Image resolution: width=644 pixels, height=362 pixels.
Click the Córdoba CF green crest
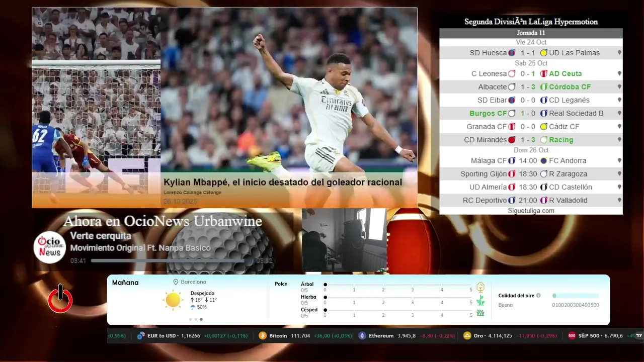click(x=543, y=87)
